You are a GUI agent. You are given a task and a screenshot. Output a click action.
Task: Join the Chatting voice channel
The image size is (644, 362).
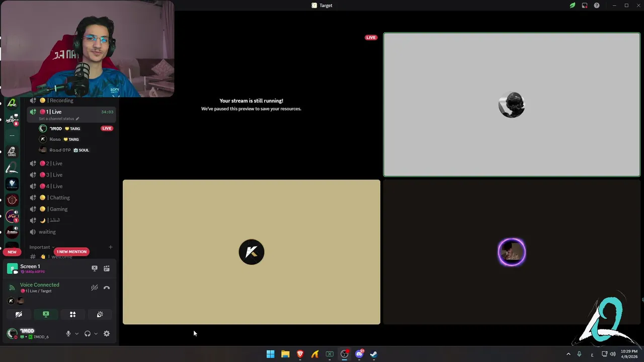pyautogui.click(x=72, y=198)
